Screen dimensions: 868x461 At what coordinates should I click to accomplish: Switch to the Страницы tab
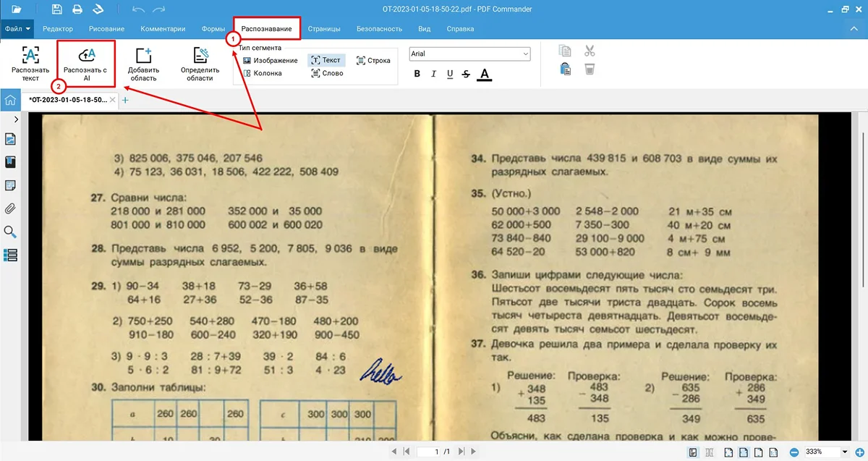tap(323, 29)
